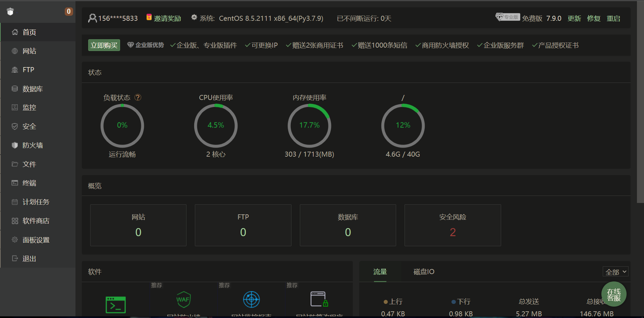Screen dimensions: 644x318
Task: Open the FTP overview card
Action: [243, 225]
